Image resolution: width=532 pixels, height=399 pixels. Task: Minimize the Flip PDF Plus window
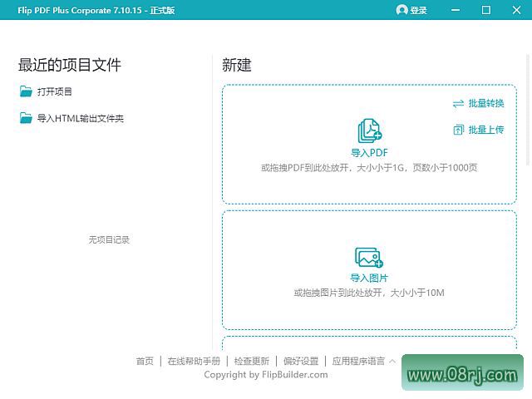tap(456, 10)
